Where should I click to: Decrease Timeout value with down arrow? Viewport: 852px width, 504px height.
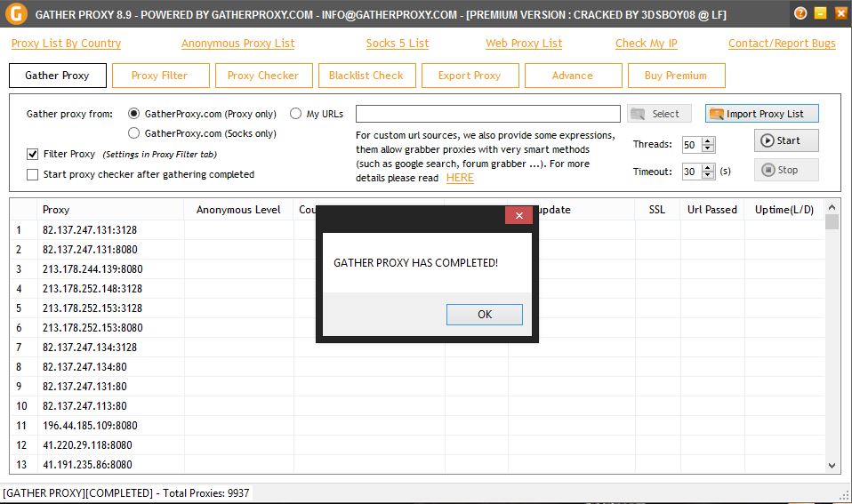pos(708,176)
